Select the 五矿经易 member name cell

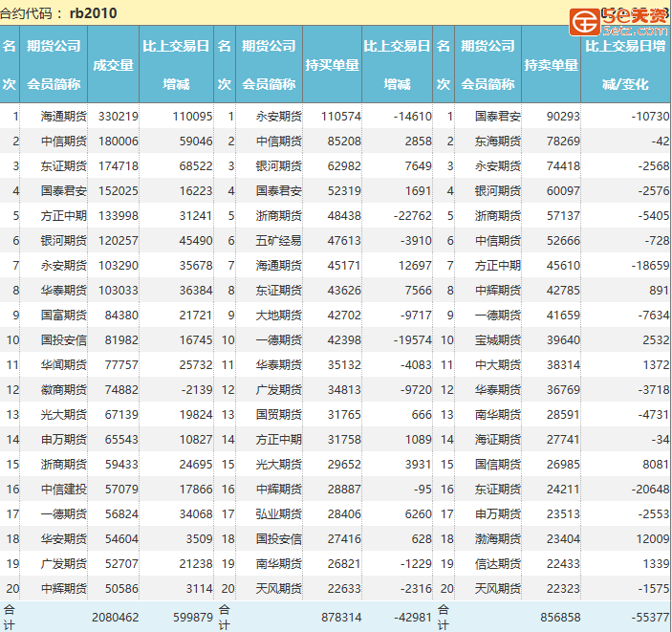pyautogui.click(x=278, y=240)
